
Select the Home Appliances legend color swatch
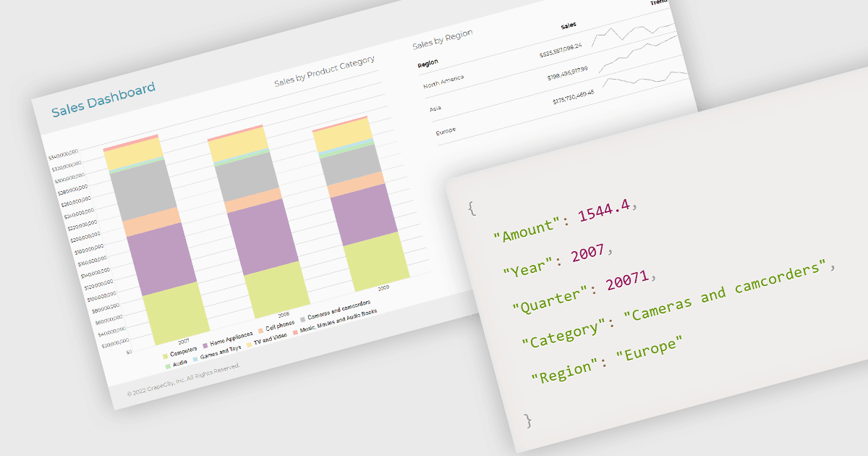coord(206,345)
